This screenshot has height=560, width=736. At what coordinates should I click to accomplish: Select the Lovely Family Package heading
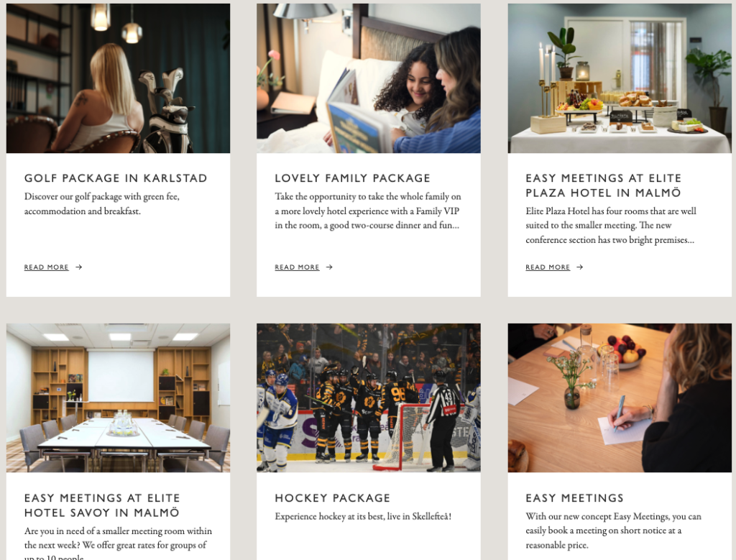(352, 178)
